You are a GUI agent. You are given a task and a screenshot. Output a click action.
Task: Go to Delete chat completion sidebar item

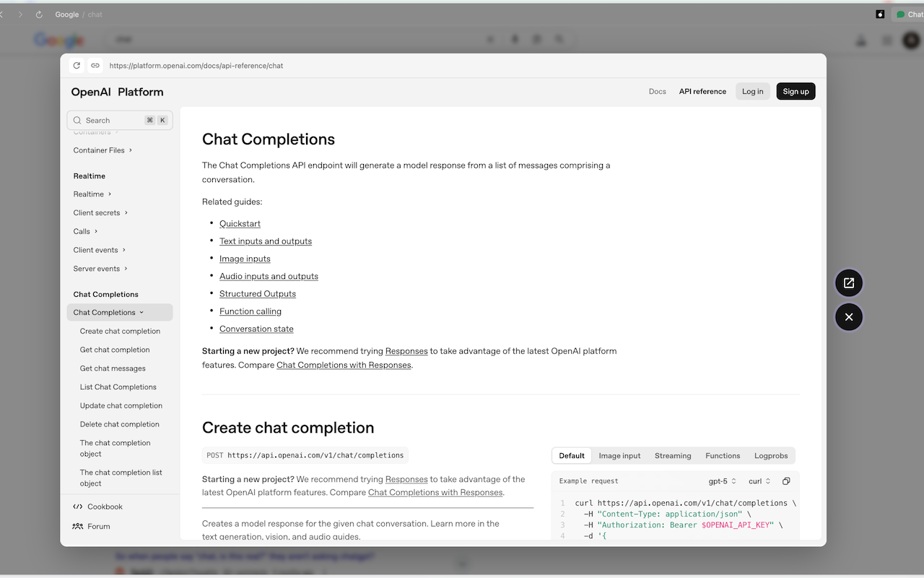pos(119,425)
